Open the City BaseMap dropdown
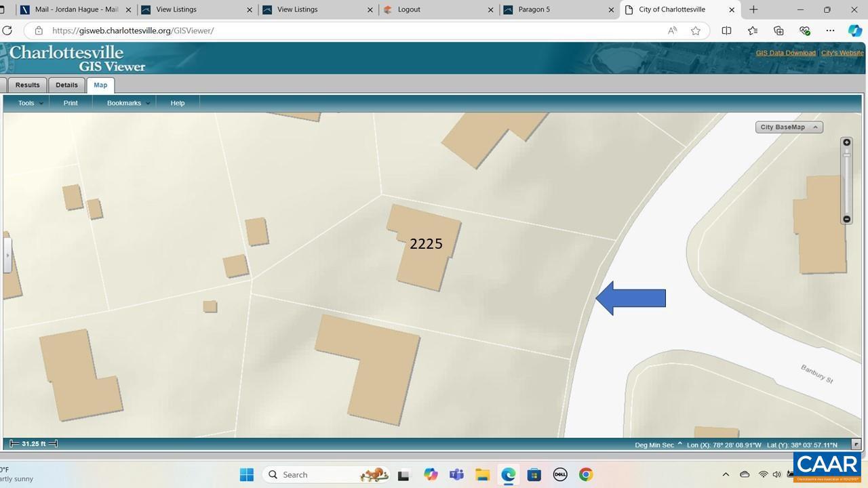The image size is (868, 488). 789,127
